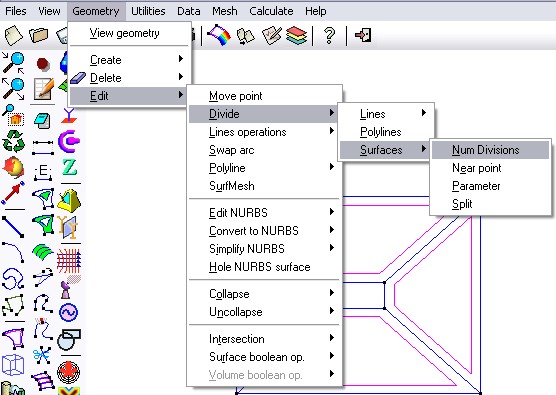Open the folder icon in toolbar
The height and width of the screenshot is (395, 556).
(38, 35)
